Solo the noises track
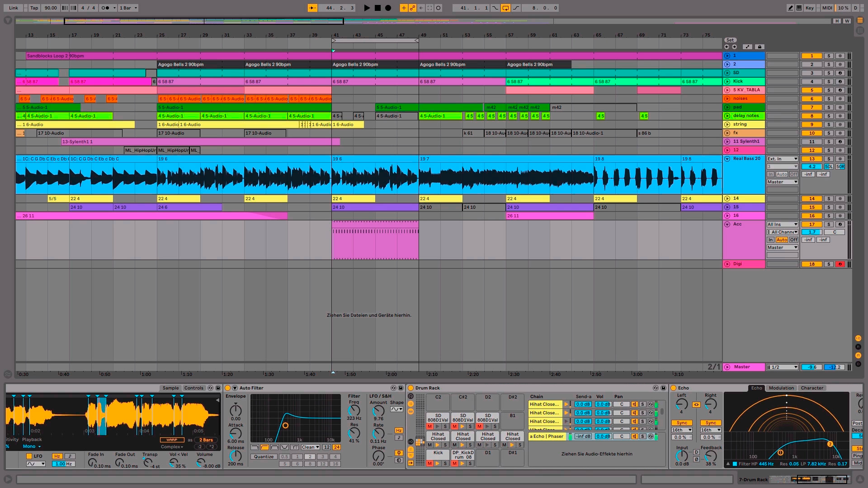Viewport: 868px width, 488px height. click(x=829, y=99)
